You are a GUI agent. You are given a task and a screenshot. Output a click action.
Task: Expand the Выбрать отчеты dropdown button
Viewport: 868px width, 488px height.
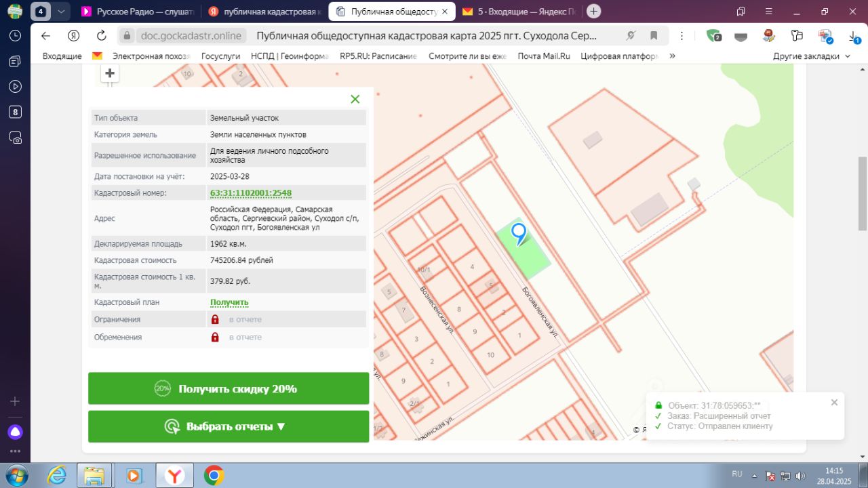pos(229,426)
